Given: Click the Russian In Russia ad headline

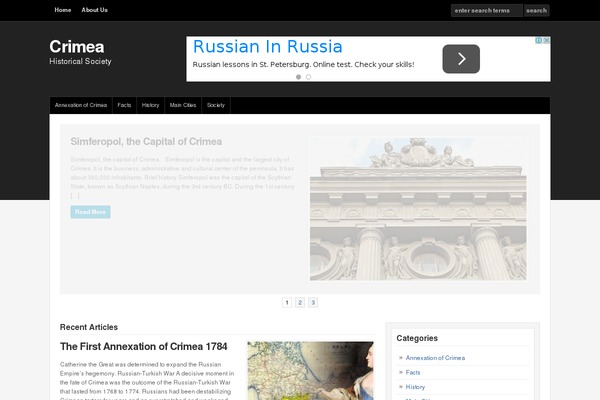Looking at the screenshot, I should pyautogui.click(x=267, y=47).
